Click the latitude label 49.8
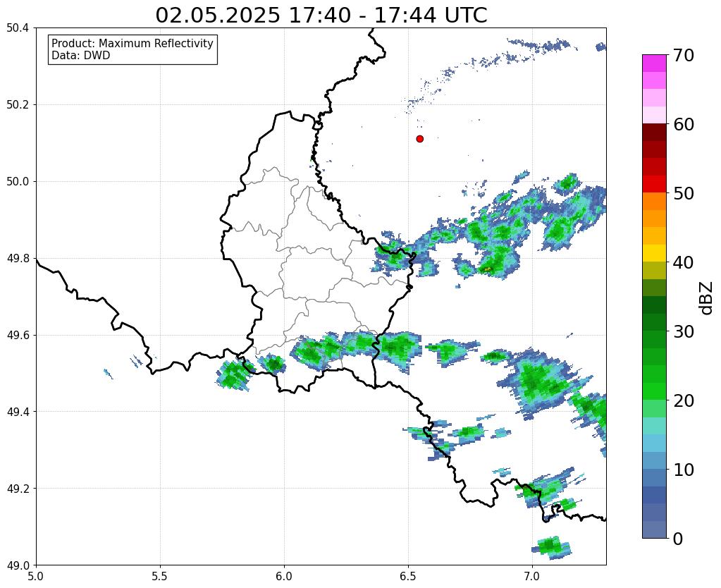721x588 pixels. tap(18, 259)
